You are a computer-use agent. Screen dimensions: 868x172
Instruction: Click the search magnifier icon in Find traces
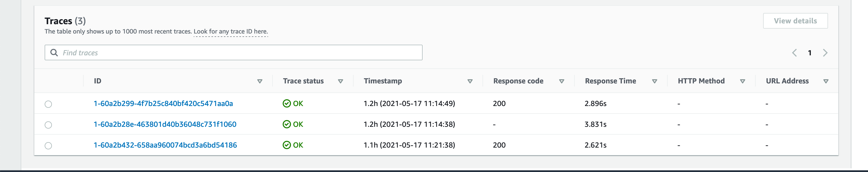coord(54,52)
